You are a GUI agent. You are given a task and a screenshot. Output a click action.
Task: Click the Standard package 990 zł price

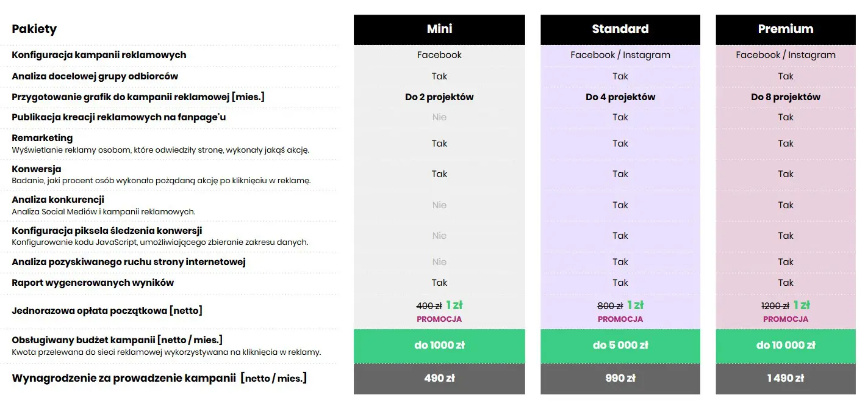click(x=620, y=378)
